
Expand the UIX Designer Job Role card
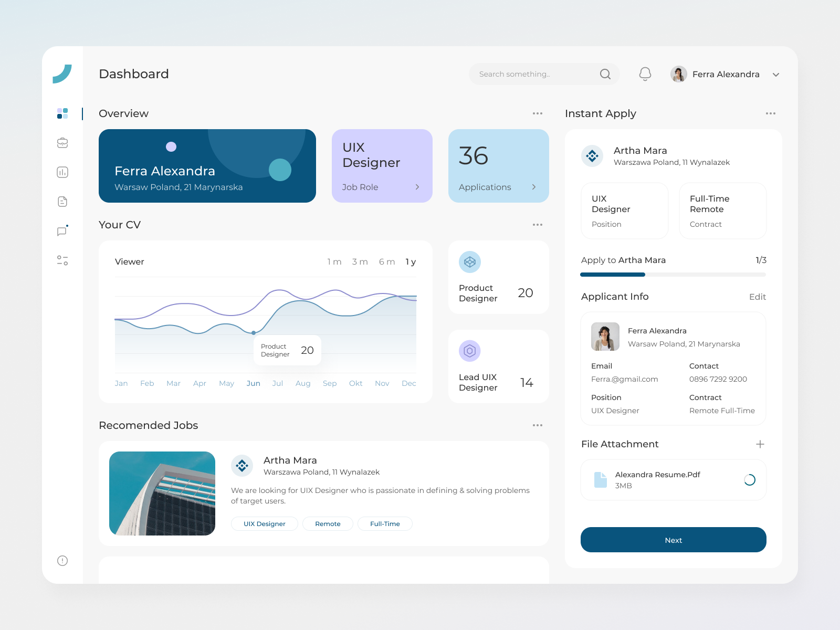tap(417, 187)
